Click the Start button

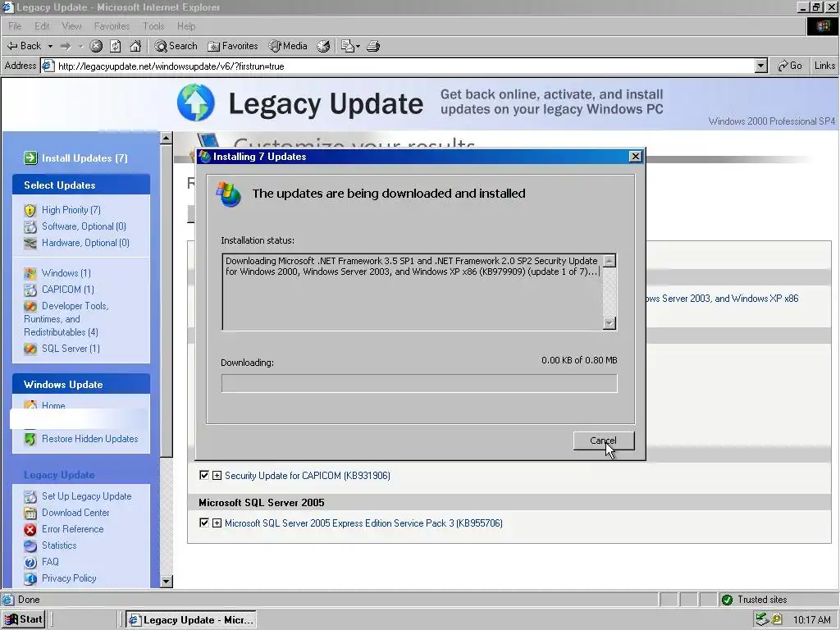(x=23, y=620)
